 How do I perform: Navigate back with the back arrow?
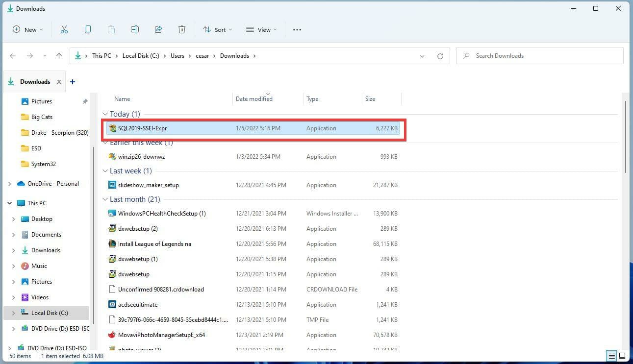(13, 56)
